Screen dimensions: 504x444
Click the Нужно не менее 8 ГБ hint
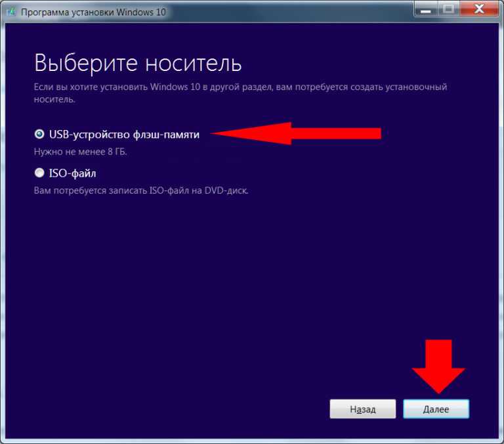[x=80, y=152]
